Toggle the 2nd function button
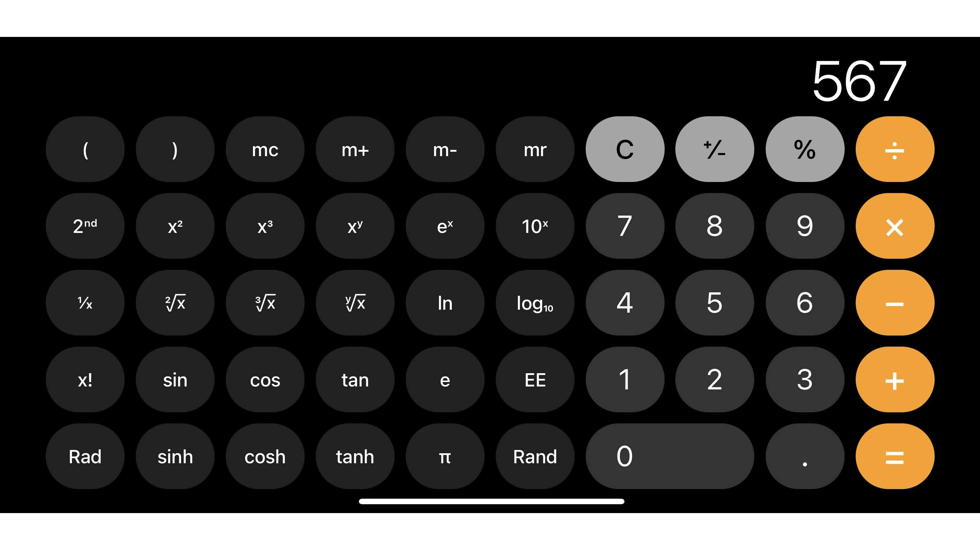The height and width of the screenshot is (550, 980). point(86,226)
